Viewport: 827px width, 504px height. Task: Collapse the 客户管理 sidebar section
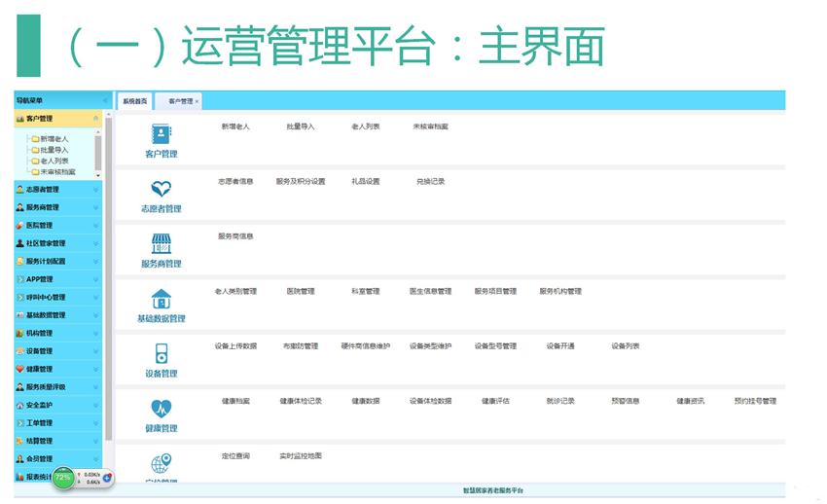(x=95, y=119)
